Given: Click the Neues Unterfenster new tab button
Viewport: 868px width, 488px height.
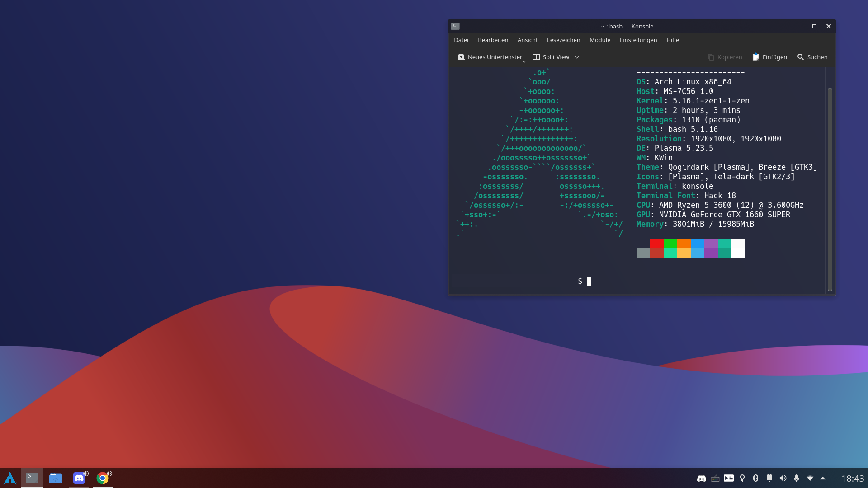Looking at the screenshot, I should (490, 57).
